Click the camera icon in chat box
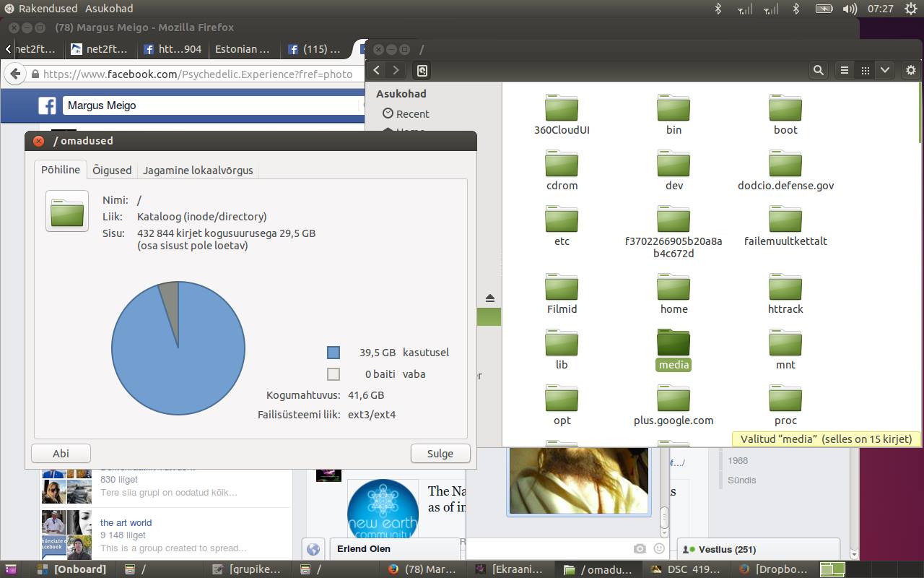924x578 pixels. click(x=640, y=549)
